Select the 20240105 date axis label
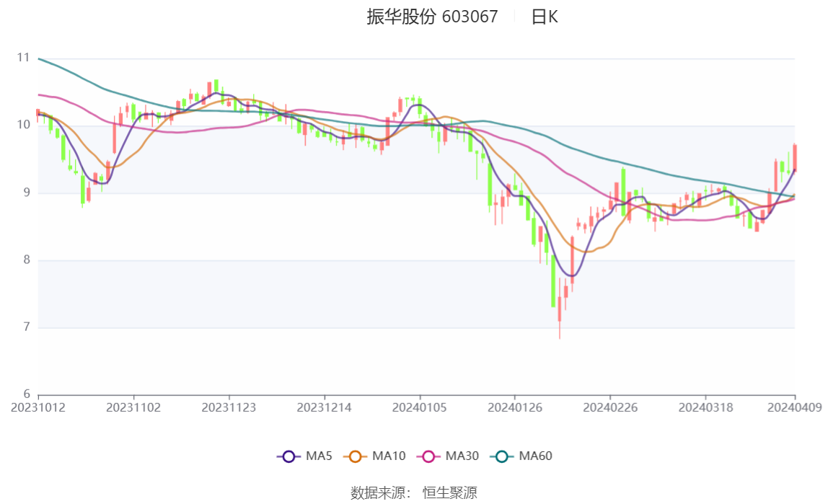The width and height of the screenshot is (828, 504). (x=419, y=408)
